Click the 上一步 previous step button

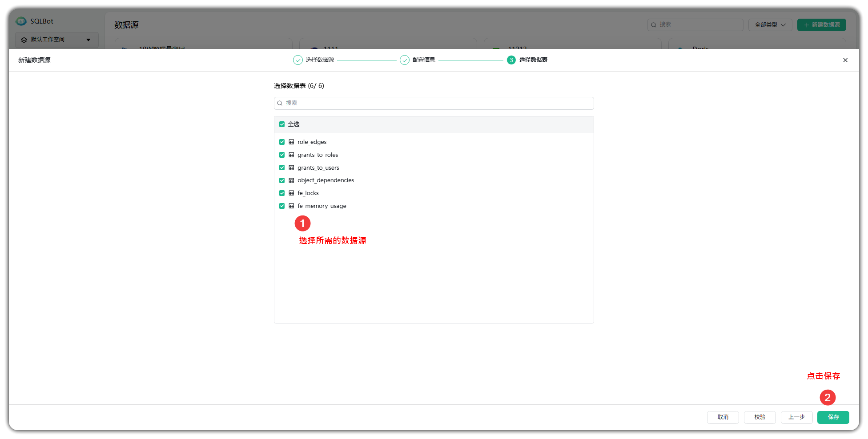click(796, 417)
